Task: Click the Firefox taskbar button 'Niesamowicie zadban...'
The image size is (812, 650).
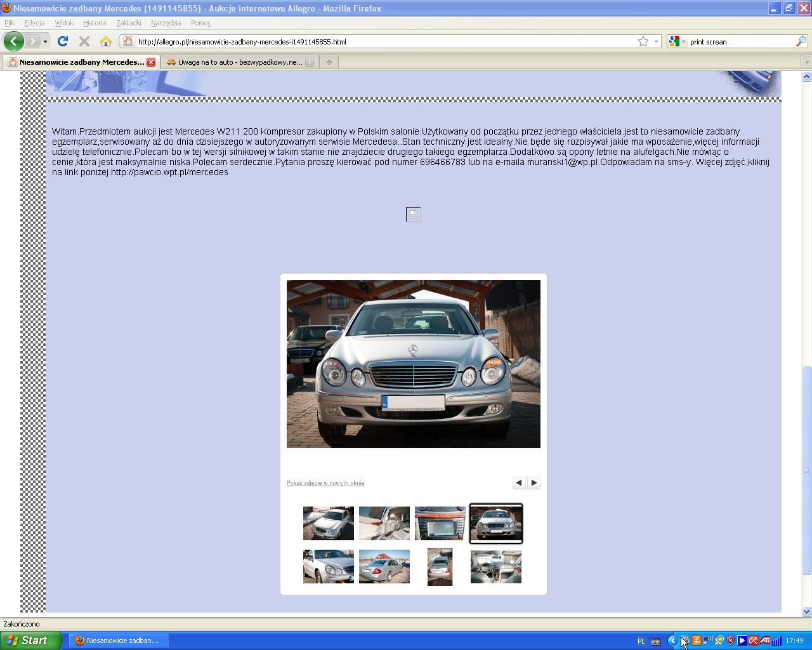Action: pos(119,640)
